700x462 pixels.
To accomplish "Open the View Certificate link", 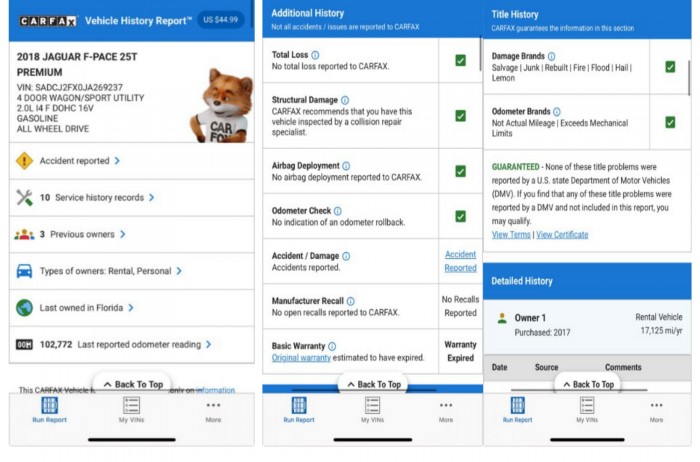I will click(562, 235).
